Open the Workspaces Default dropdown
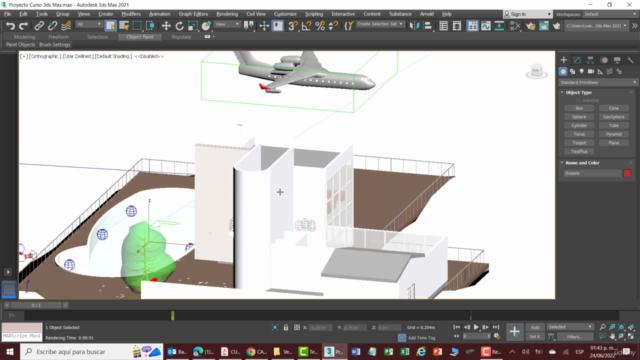640x360 pixels. pos(610,14)
